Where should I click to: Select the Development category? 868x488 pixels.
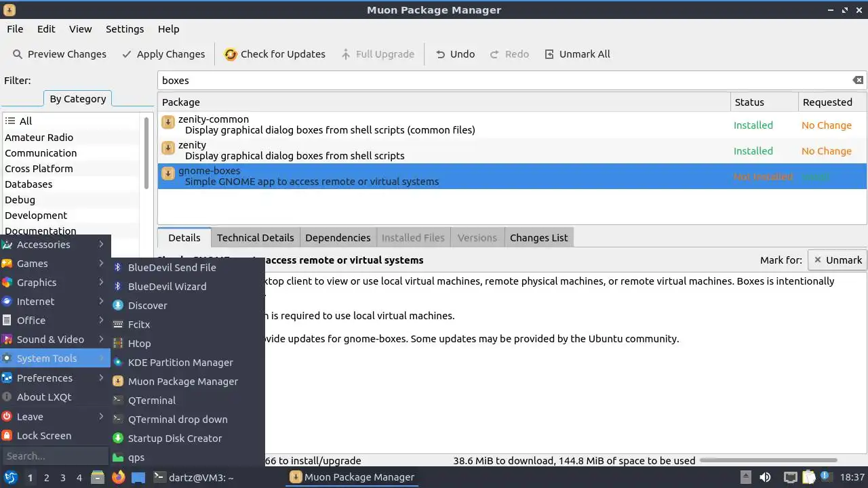[x=71, y=216]
